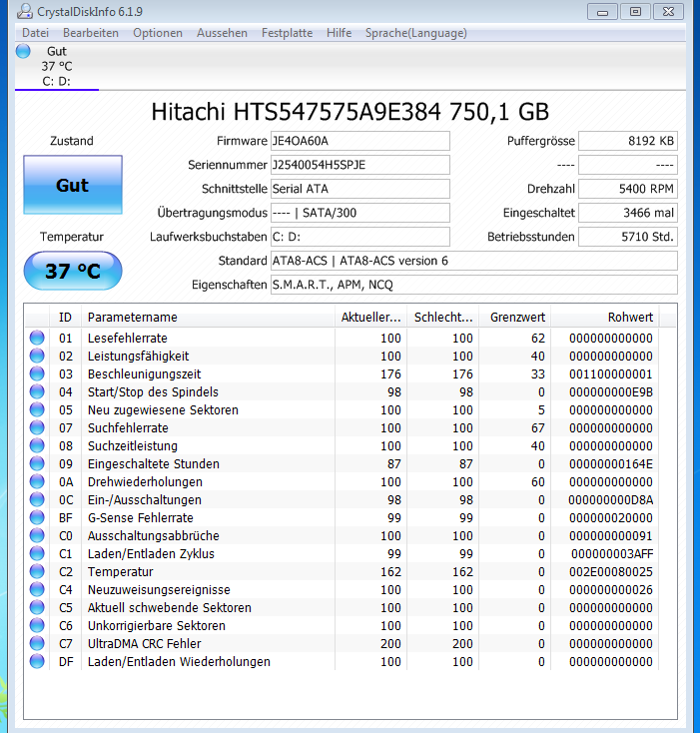Open the Datei menu
Viewport: 700px width, 733px height.
coord(36,33)
